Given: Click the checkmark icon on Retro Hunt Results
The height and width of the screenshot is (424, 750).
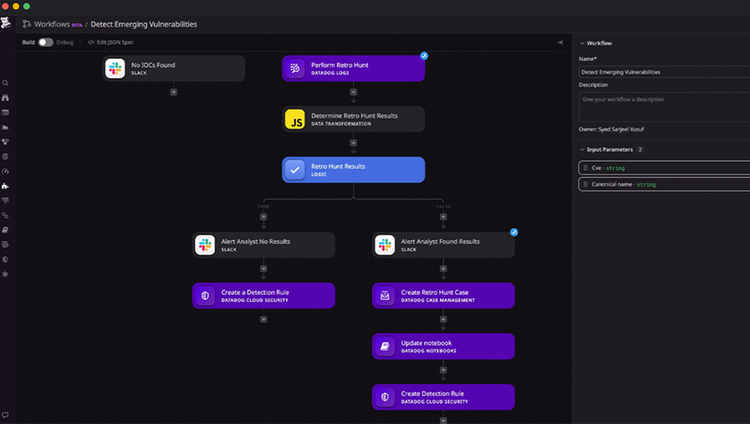Looking at the screenshot, I should (295, 170).
